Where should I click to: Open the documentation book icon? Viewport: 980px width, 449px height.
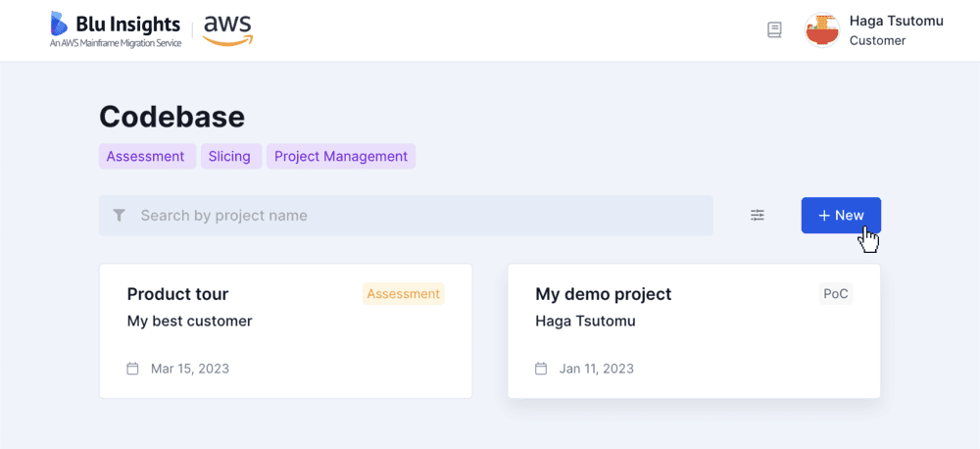[x=774, y=30]
